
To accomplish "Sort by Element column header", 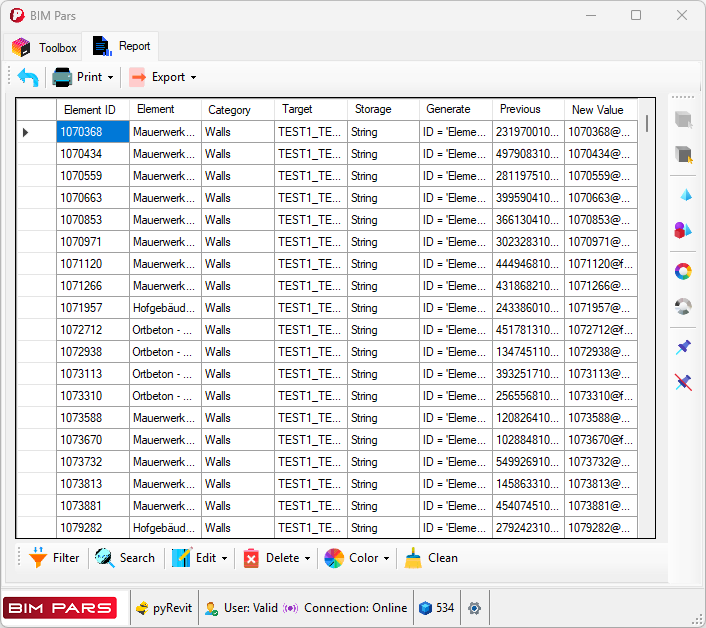I will (165, 109).
